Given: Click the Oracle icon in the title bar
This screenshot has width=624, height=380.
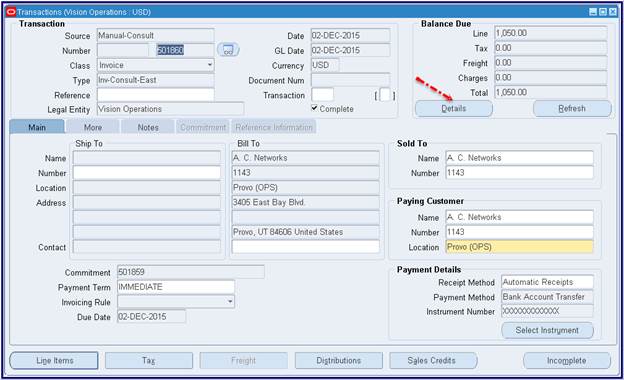Looking at the screenshot, I should (x=11, y=12).
